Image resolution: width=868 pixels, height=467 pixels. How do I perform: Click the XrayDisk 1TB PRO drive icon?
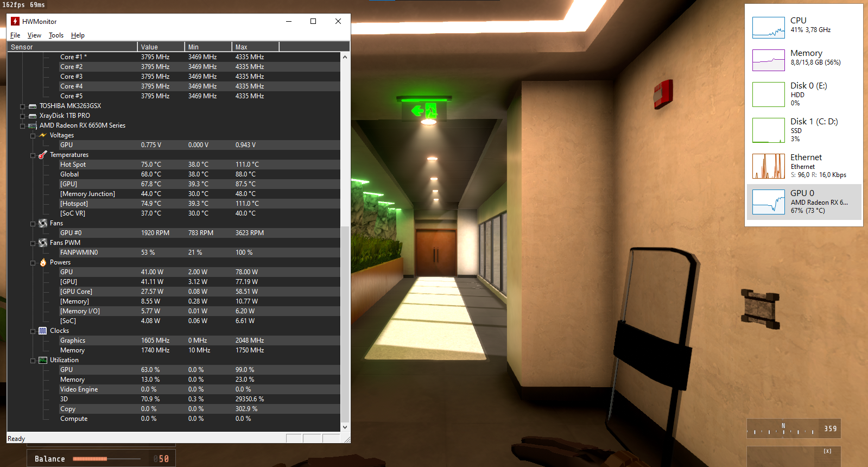(33, 116)
